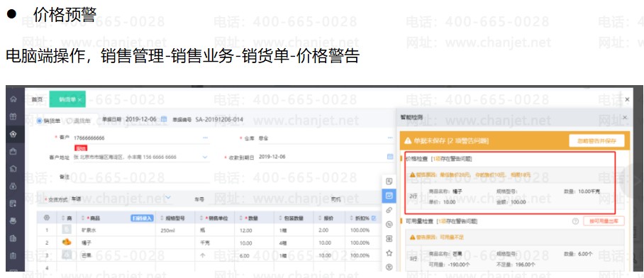644x278 pixels.
Task: Click the 按可用量出库 button
Action: (x=604, y=221)
